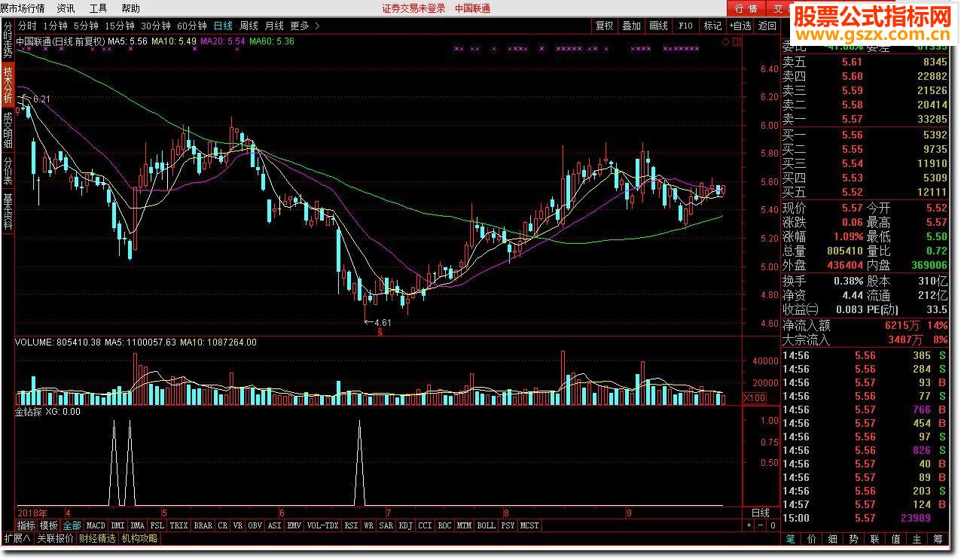
Task: Open the 关联报价 tab
Action: pos(56,538)
